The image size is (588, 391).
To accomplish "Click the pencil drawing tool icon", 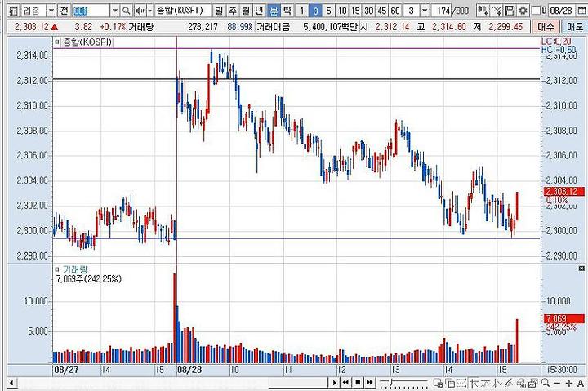I will tap(510, 383).
